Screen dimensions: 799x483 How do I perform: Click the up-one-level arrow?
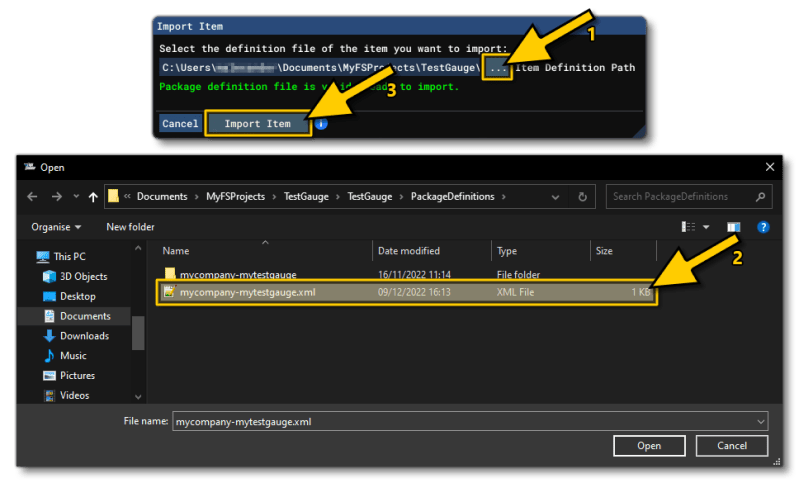point(93,197)
